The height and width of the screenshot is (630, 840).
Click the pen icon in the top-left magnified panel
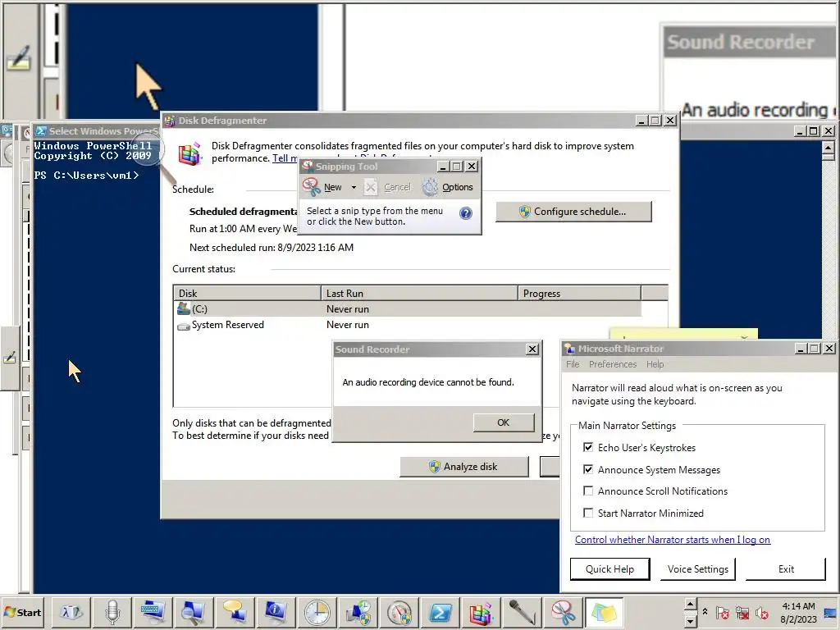click(x=19, y=58)
